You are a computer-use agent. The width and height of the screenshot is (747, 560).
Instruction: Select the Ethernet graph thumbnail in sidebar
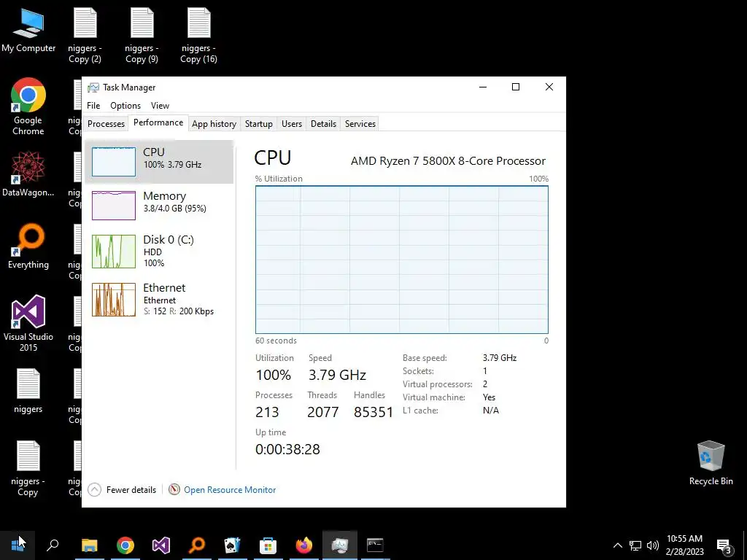point(113,300)
